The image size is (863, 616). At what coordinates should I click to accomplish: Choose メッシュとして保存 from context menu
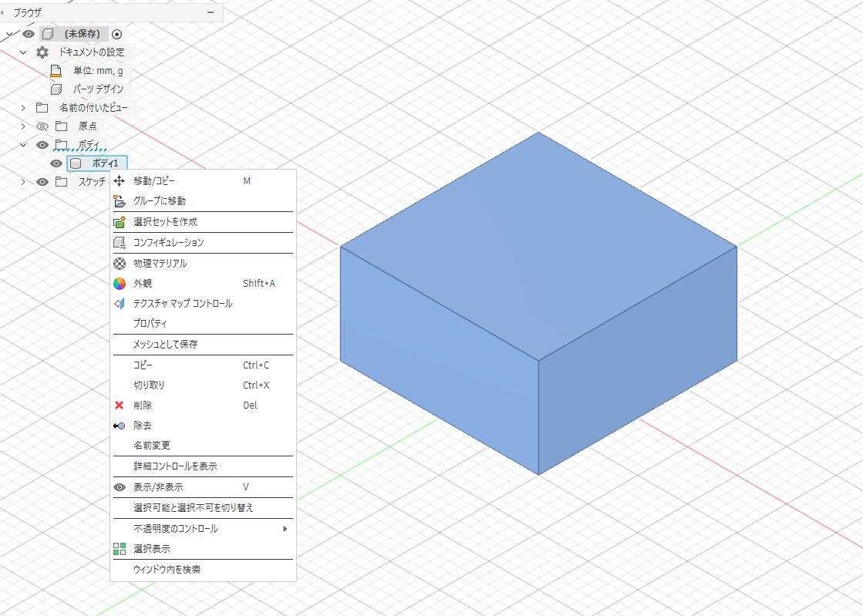[x=165, y=345]
